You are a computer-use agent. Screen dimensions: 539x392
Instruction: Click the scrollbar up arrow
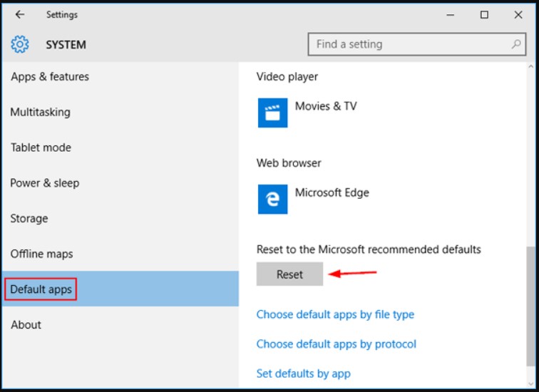pyautogui.click(x=530, y=67)
